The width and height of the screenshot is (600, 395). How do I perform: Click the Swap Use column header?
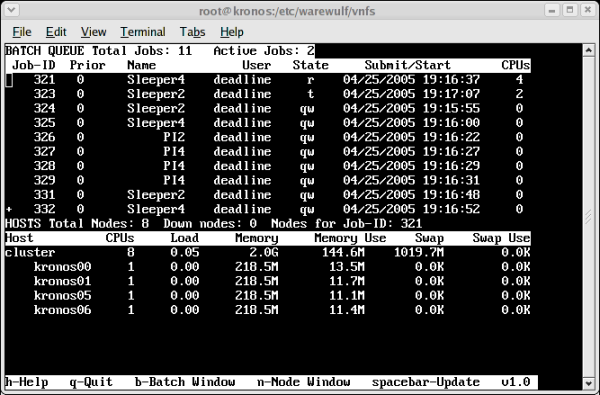pyautogui.click(x=501, y=238)
